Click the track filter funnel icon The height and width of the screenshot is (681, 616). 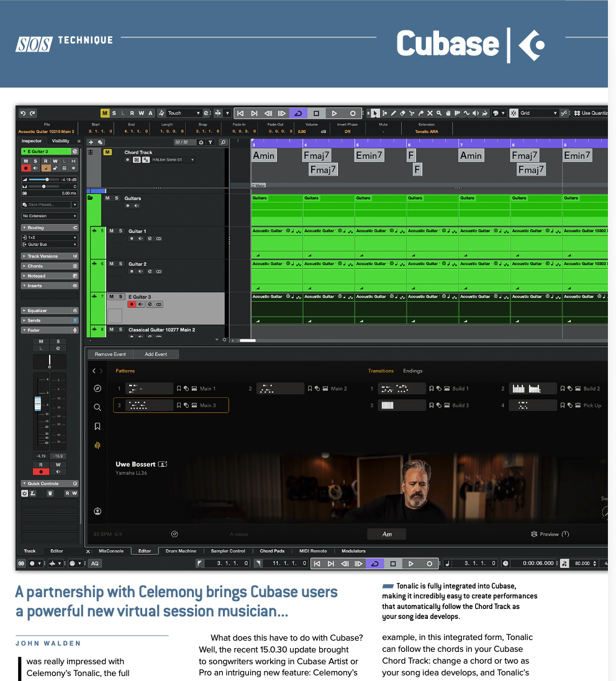pyautogui.click(x=211, y=142)
